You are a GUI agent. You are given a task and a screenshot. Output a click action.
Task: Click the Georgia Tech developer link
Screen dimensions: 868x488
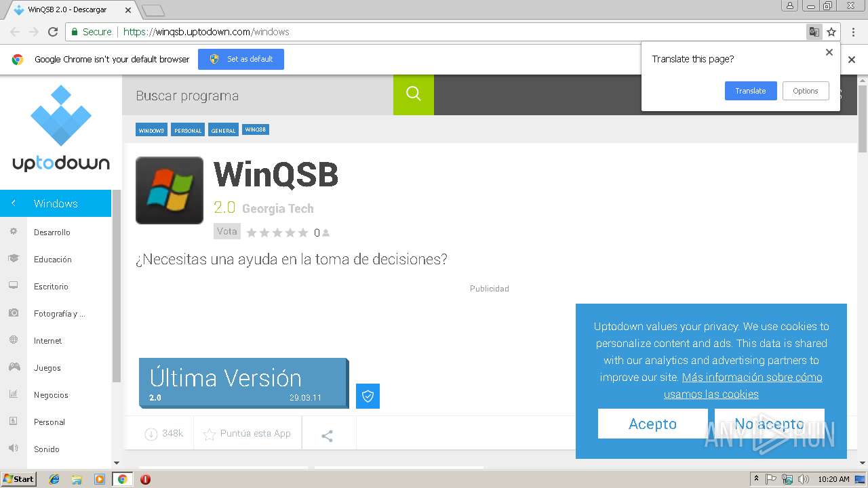click(278, 209)
